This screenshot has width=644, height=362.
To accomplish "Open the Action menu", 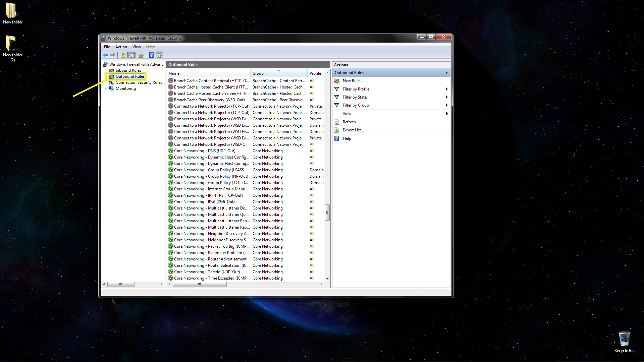I will pos(121,47).
